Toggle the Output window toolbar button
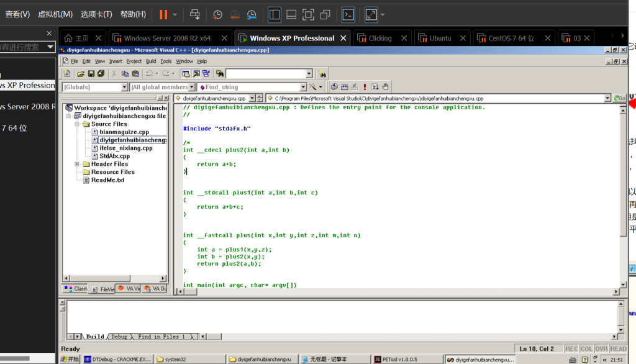Screen dimensions: 636x364 pyautogui.click(x=196, y=74)
